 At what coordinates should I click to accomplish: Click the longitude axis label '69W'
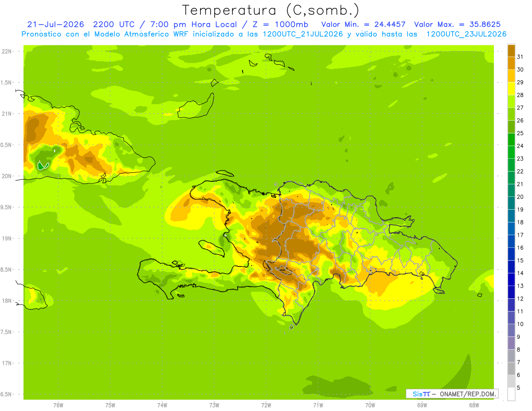click(x=422, y=405)
